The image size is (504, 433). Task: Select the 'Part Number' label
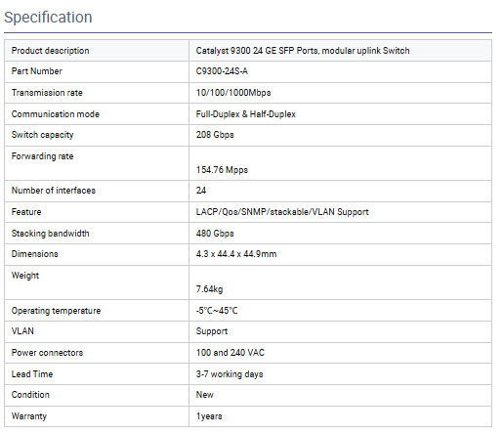pyautogui.click(x=36, y=71)
